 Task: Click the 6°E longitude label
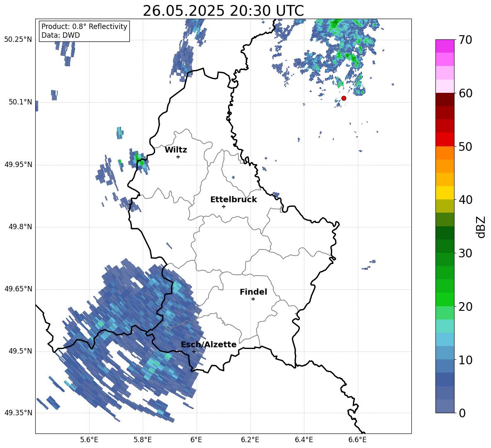pos(196,440)
